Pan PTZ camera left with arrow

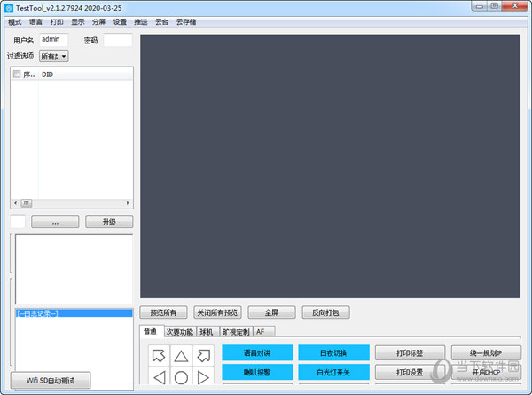pos(159,376)
